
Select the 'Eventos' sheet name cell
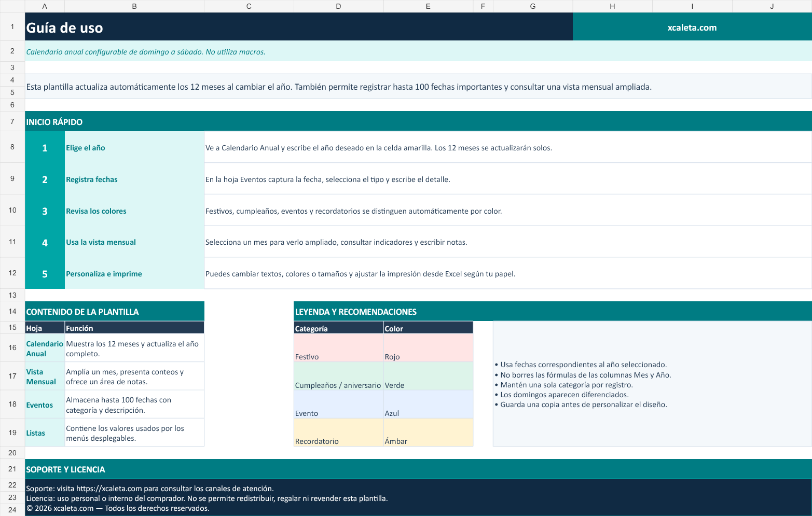pos(45,404)
